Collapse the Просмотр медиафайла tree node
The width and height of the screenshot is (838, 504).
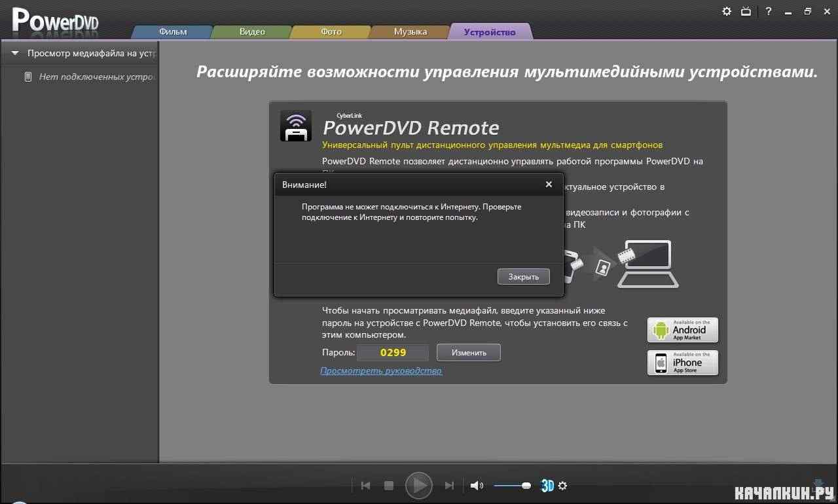[14, 54]
